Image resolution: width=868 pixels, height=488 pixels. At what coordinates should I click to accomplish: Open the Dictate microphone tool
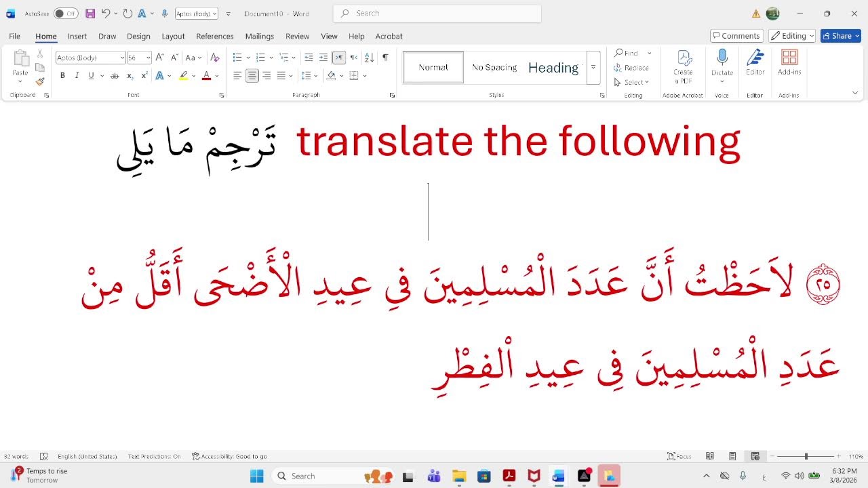pos(722,66)
